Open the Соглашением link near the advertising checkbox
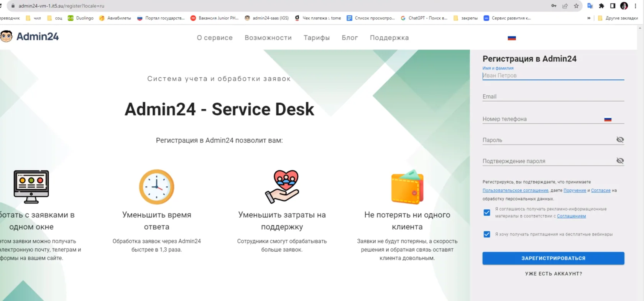 click(x=571, y=216)
